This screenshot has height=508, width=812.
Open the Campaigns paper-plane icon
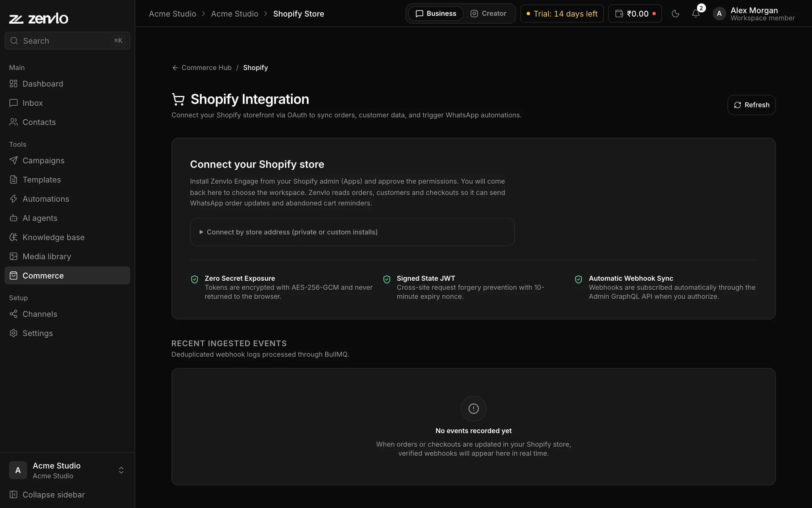coord(14,160)
